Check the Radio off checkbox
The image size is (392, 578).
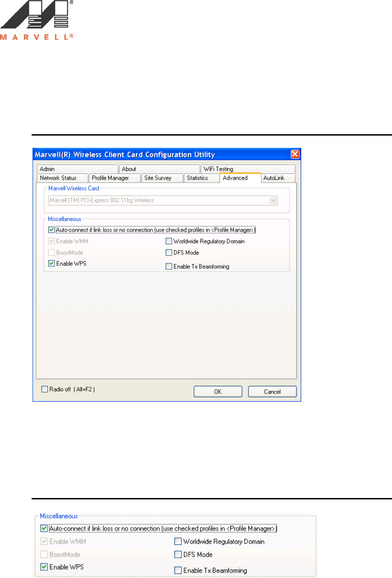click(x=44, y=389)
